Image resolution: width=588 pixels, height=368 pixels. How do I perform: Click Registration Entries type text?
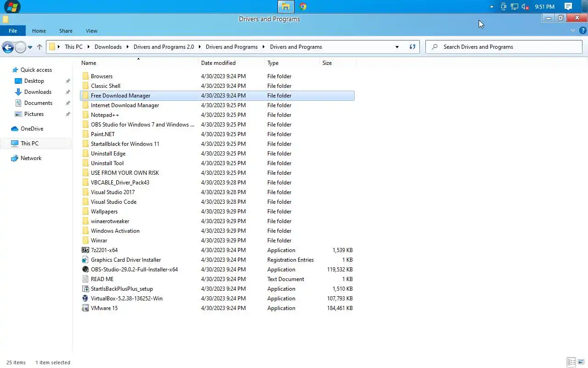pos(290,260)
